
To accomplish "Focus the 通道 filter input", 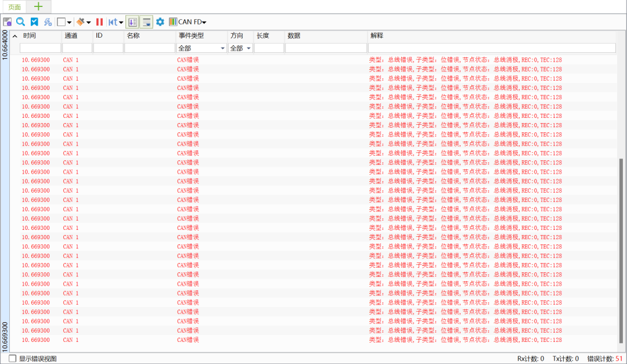I will pos(77,48).
